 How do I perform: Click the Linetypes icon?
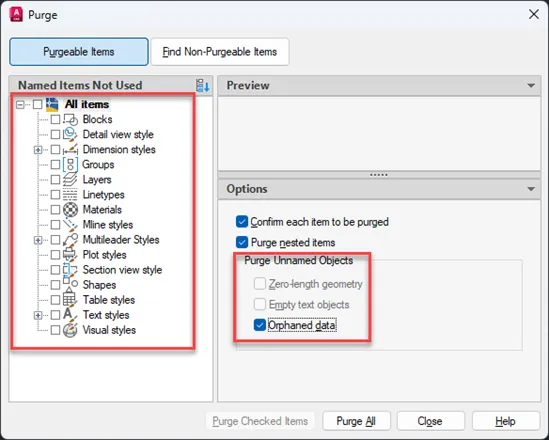(x=70, y=195)
